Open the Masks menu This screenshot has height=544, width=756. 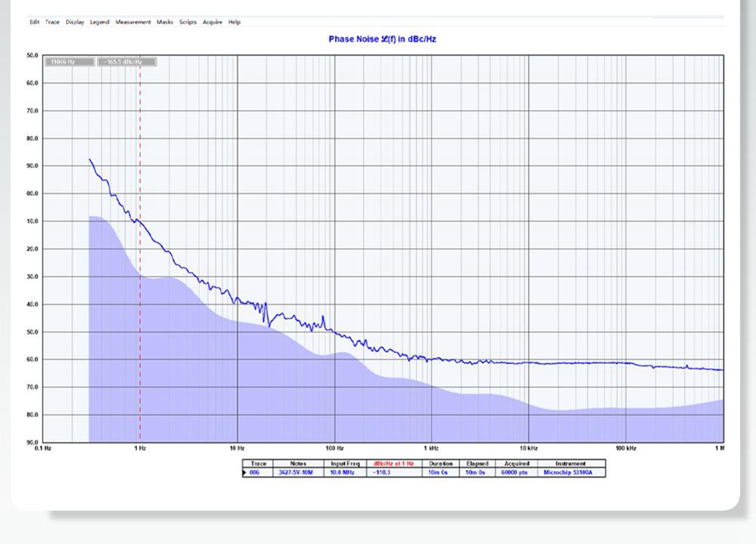pyautogui.click(x=165, y=22)
